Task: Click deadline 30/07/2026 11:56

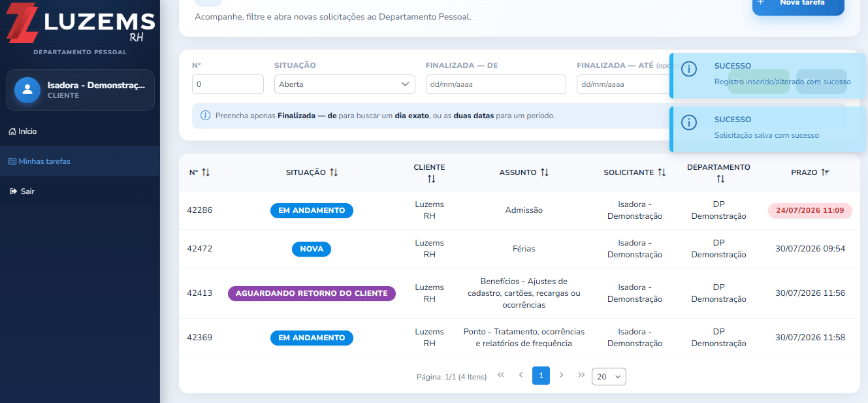Action: pos(810,293)
